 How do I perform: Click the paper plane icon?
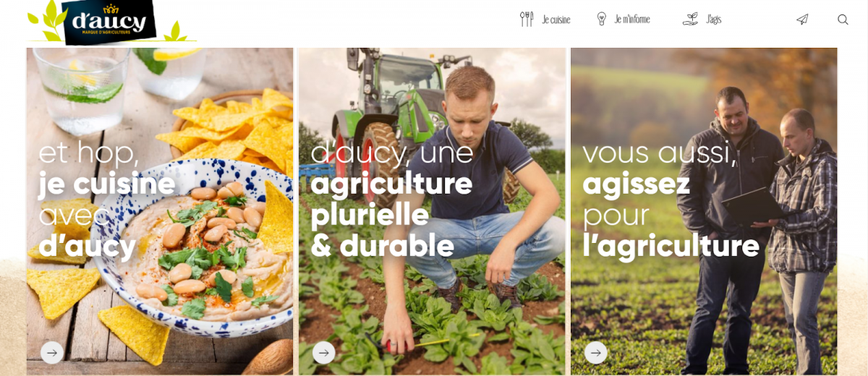pyautogui.click(x=802, y=20)
